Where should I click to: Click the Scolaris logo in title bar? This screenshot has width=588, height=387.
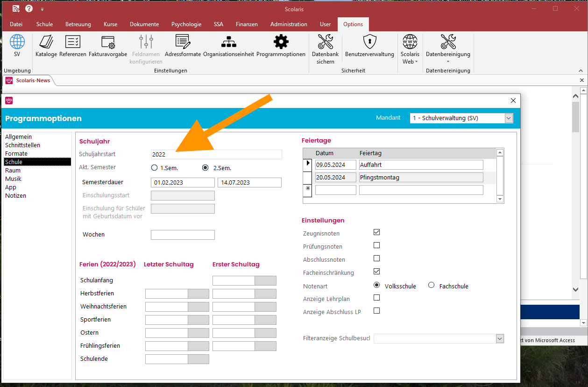tap(15, 8)
